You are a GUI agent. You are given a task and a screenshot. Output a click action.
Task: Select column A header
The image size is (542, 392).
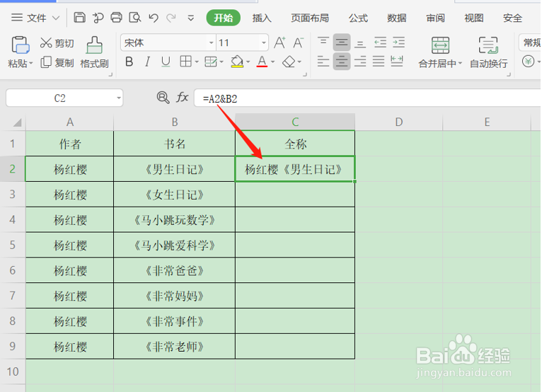[70, 122]
